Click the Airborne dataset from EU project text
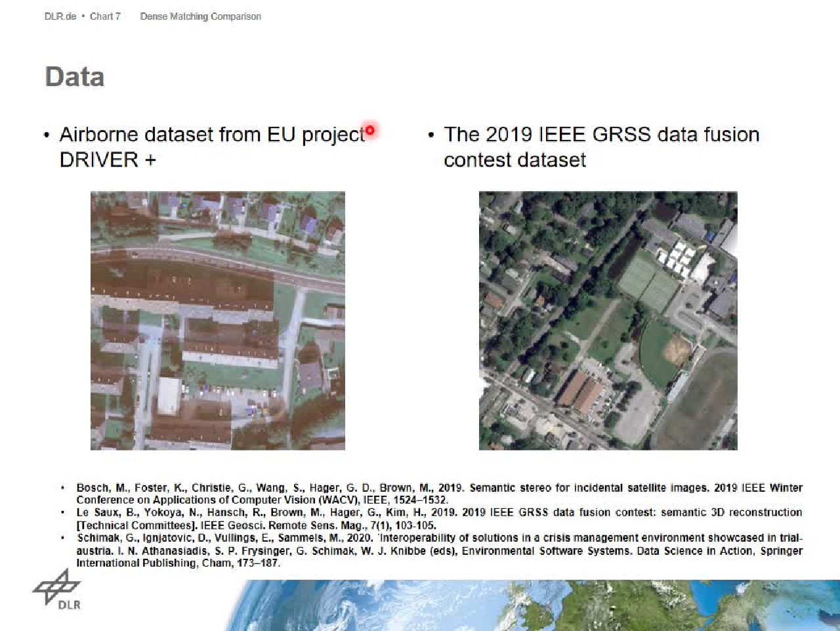Screen dimensions: 840x631 [211, 135]
